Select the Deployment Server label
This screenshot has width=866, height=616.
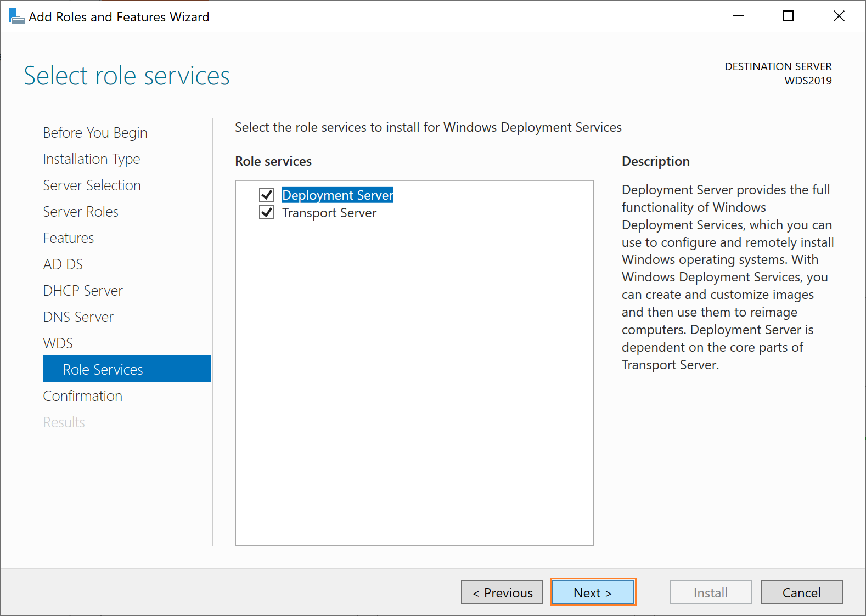[338, 195]
